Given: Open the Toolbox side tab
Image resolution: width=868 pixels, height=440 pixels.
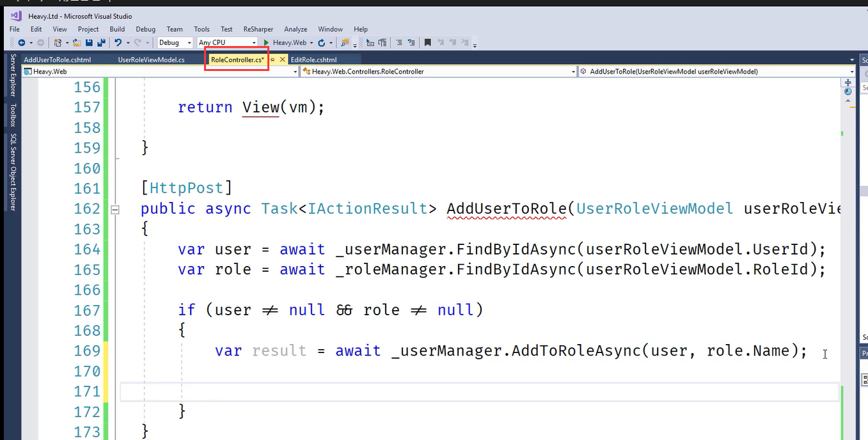Looking at the screenshot, I should click(x=13, y=114).
